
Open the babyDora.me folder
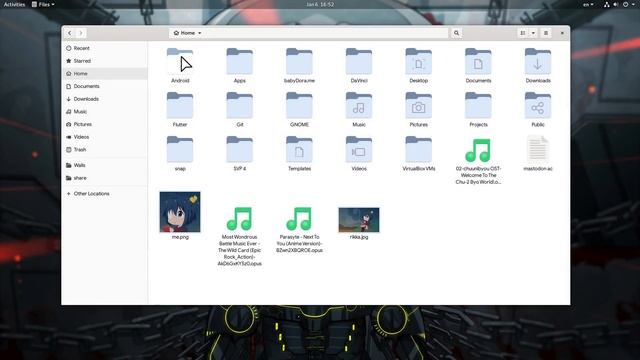tap(299, 62)
